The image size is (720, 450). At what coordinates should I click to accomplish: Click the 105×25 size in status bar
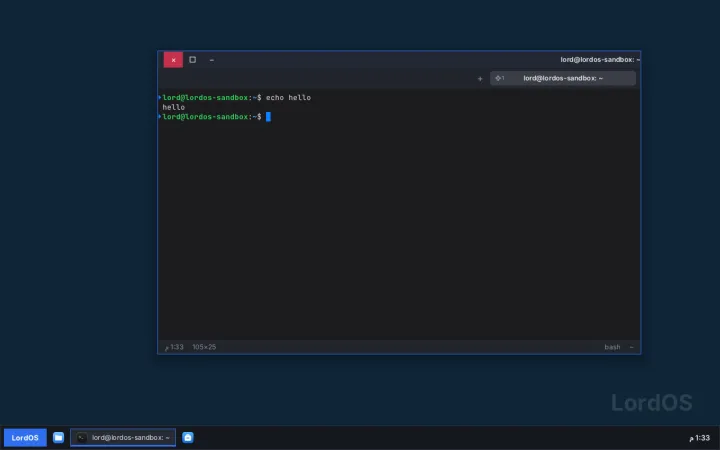tap(204, 347)
